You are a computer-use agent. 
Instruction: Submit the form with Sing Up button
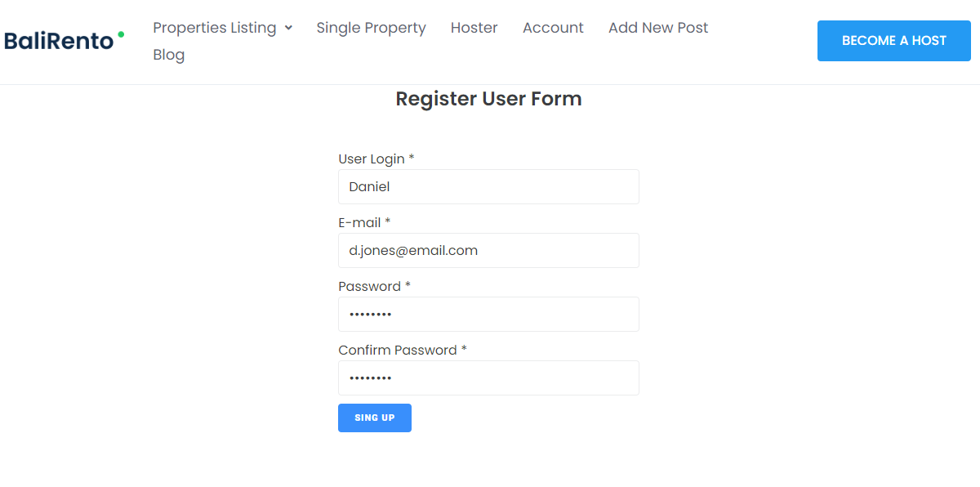pyautogui.click(x=375, y=418)
